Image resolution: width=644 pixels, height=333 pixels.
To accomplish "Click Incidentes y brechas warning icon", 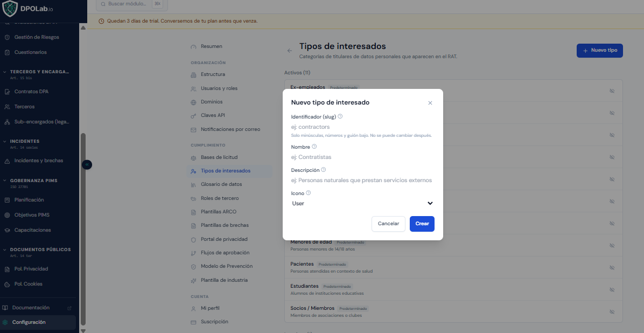I will (6, 161).
